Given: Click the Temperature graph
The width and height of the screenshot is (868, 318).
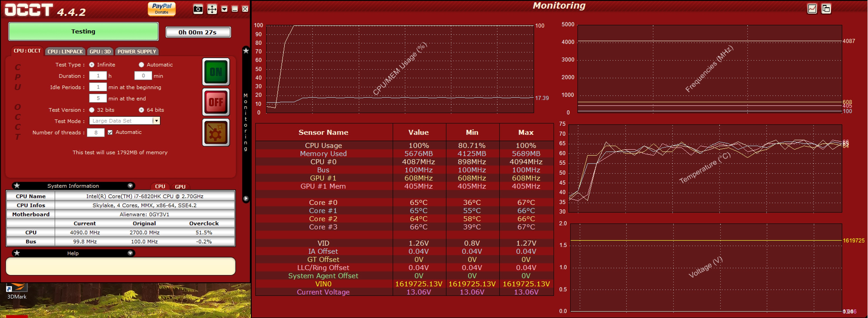Looking at the screenshot, I should (x=705, y=168).
